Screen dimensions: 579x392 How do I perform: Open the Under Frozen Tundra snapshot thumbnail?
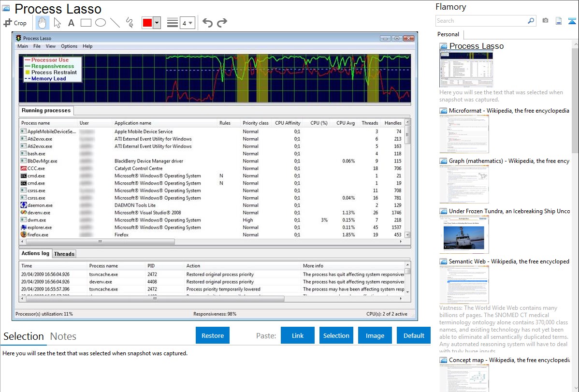click(464, 234)
